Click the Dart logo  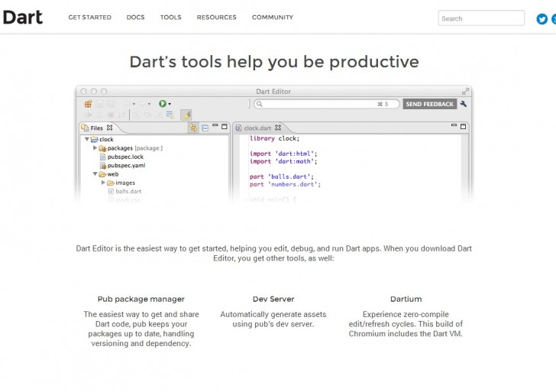point(22,18)
